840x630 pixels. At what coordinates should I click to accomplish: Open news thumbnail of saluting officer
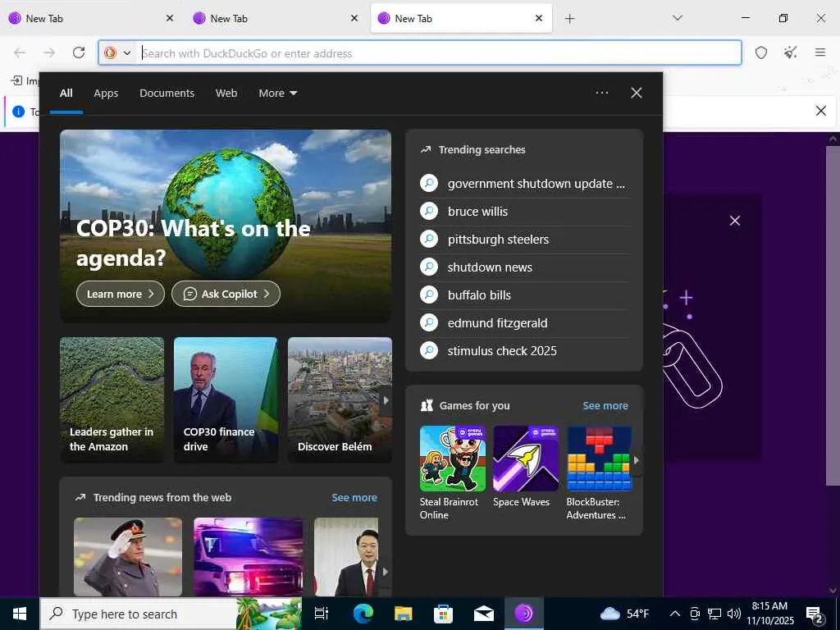pos(127,557)
